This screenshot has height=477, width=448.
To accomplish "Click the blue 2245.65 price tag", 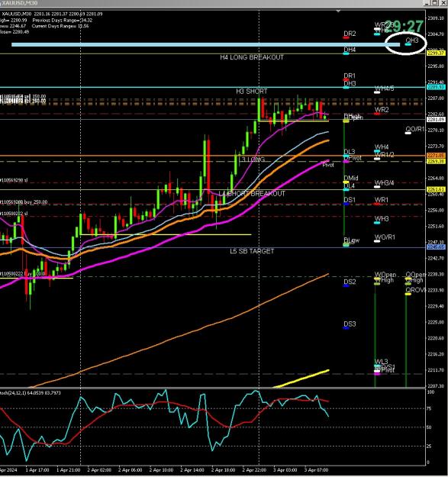I will [436, 247].
